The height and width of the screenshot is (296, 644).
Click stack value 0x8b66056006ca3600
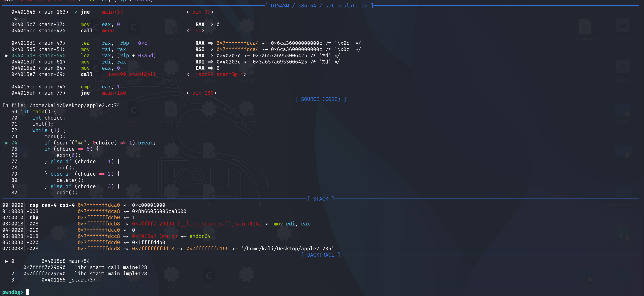click(159, 211)
